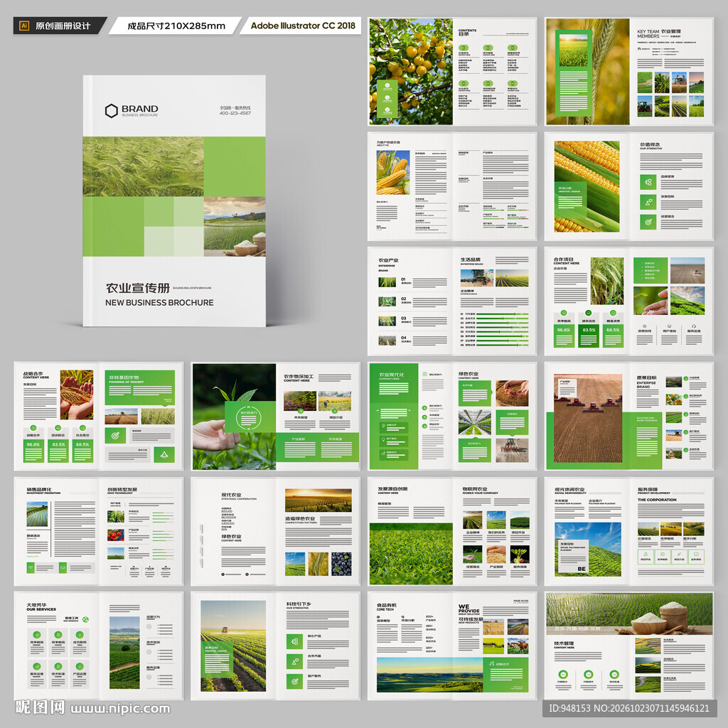The height and width of the screenshot is (728, 728).
Task: Click the corn photo on the 价值观念 spread
Action: click(587, 186)
